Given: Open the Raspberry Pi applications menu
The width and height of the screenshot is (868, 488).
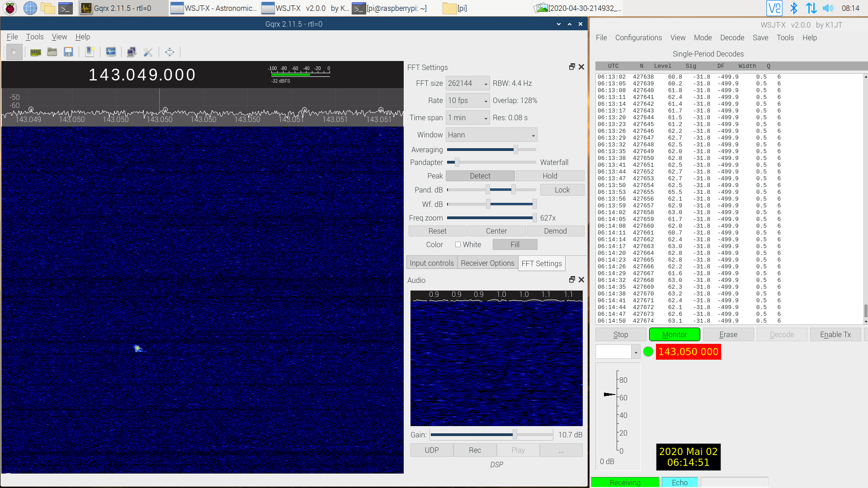Looking at the screenshot, I should coord(10,8).
